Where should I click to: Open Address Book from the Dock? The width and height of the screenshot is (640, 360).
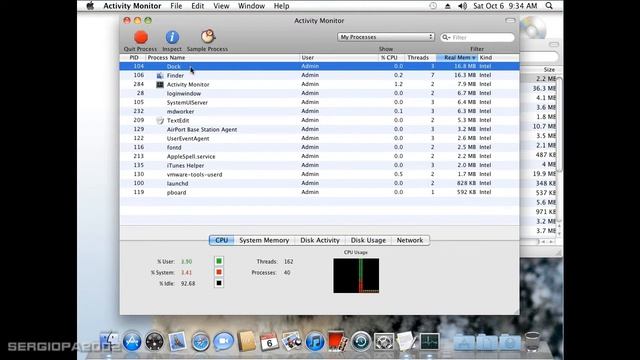[246, 342]
